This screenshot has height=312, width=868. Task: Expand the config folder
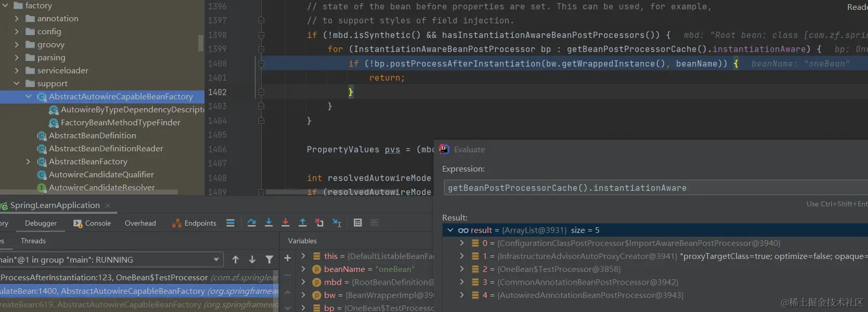[x=17, y=32]
